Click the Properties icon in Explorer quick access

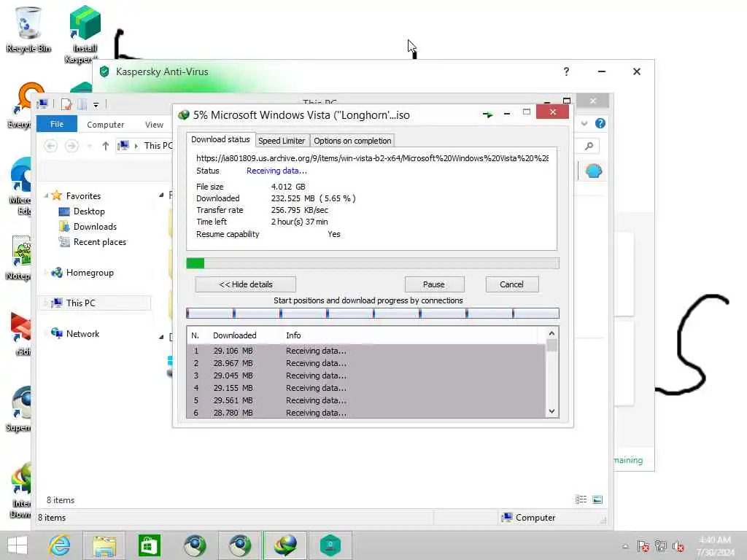66,104
